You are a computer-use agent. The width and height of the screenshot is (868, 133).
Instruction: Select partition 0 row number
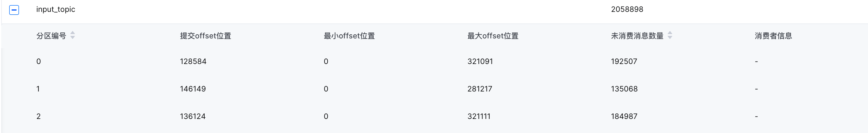(39, 62)
